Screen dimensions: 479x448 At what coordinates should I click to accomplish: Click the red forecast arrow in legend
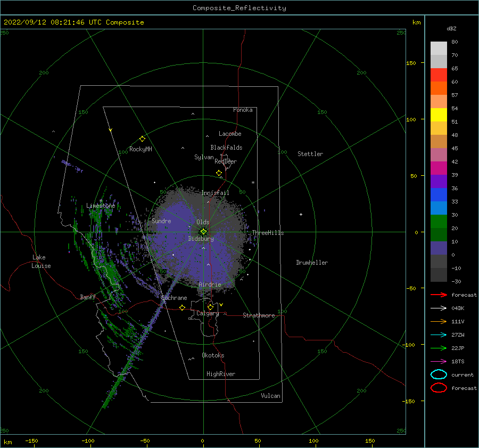point(439,295)
